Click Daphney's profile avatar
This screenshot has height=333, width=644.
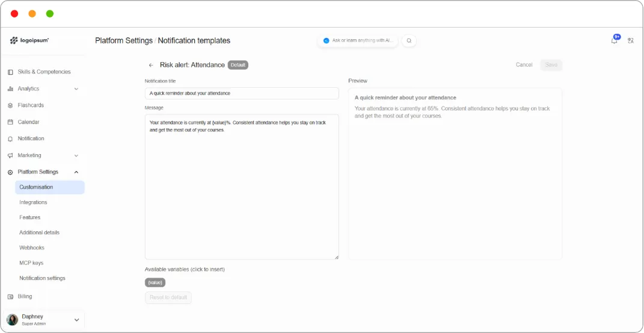[x=12, y=320]
